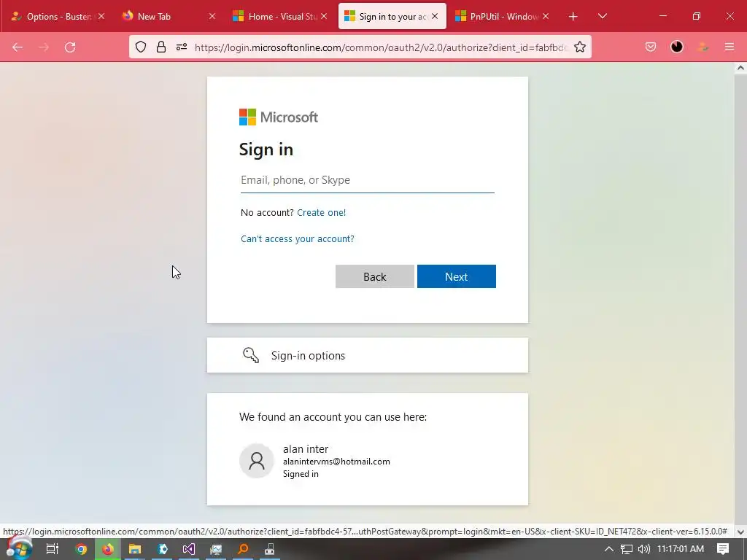Open network status tray icon
747x560 pixels.
(x=626, y=549)
